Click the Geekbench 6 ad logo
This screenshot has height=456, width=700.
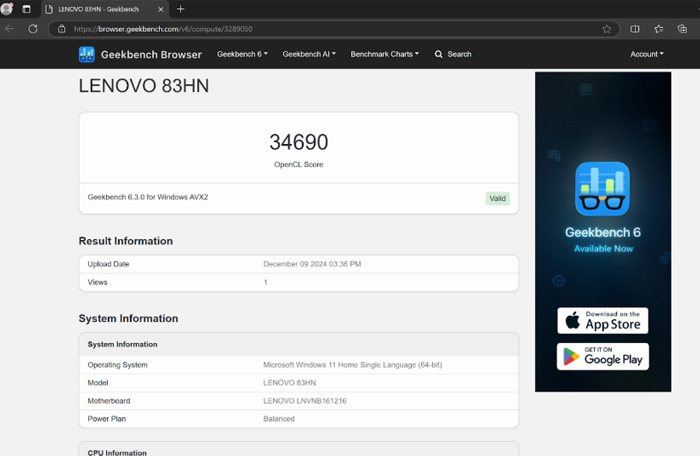click(x=602, y=188)
